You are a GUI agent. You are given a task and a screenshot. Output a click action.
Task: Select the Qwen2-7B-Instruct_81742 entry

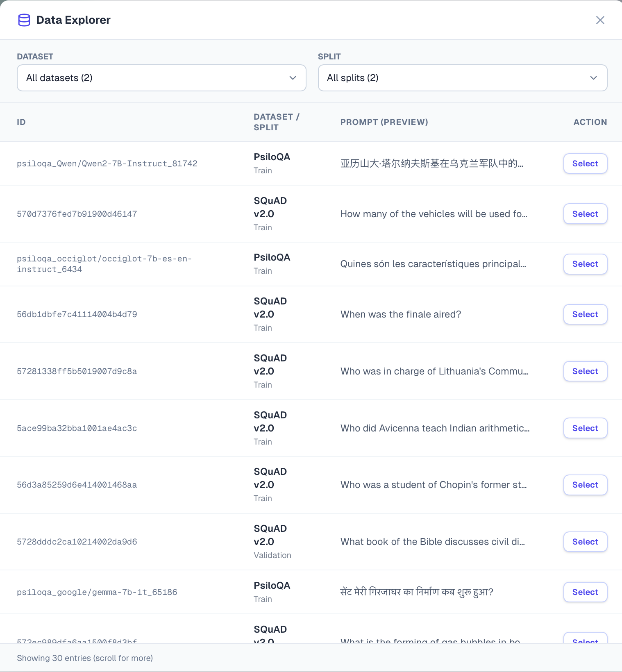[585, 163]
